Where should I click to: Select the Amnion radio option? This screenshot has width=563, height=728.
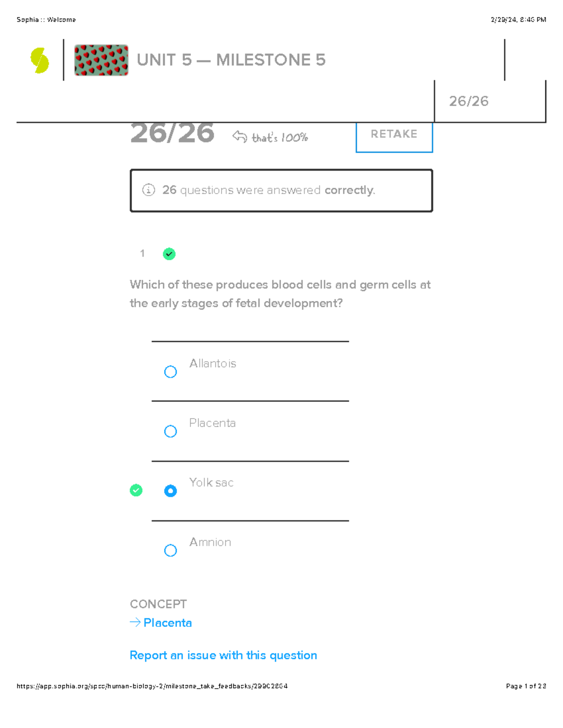[170, 550]
